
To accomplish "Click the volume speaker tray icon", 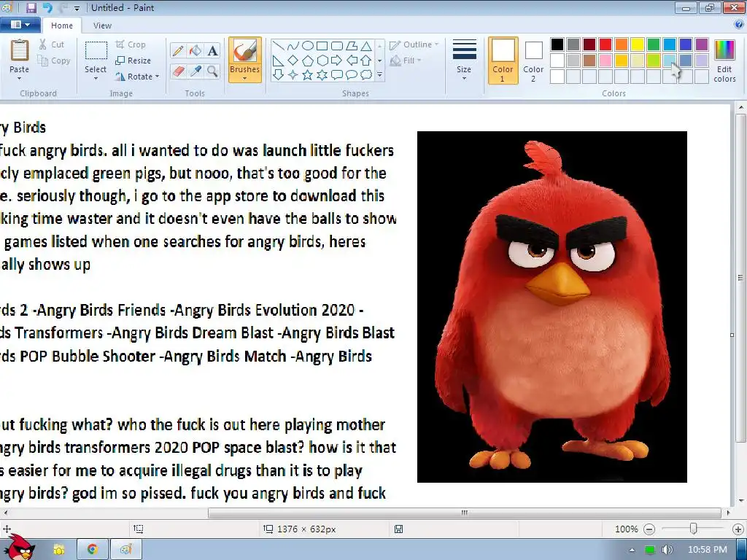I will pyautogui.click(x=667, y=550).
